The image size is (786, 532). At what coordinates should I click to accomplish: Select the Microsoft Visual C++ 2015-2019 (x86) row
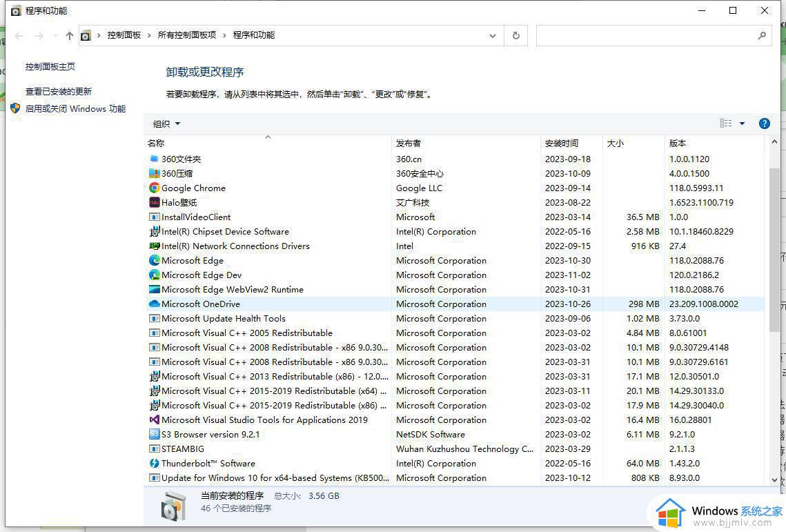[455, 406]
